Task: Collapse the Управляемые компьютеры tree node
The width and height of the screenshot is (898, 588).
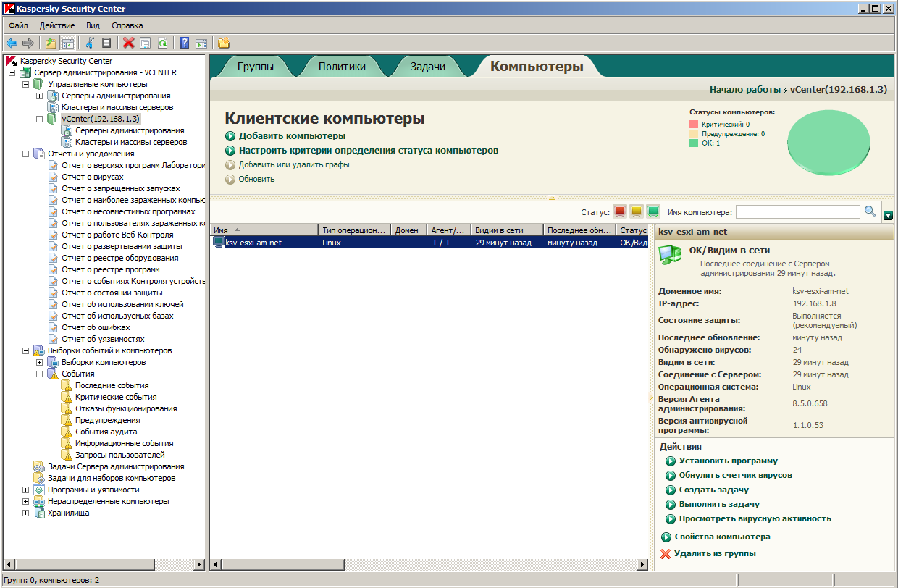Action: [x=26, y=85]
